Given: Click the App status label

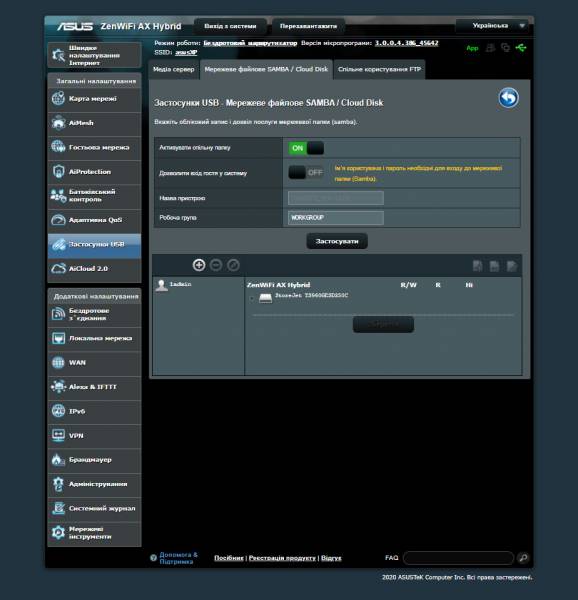Looking at the screenshot, I should (472, 48).
